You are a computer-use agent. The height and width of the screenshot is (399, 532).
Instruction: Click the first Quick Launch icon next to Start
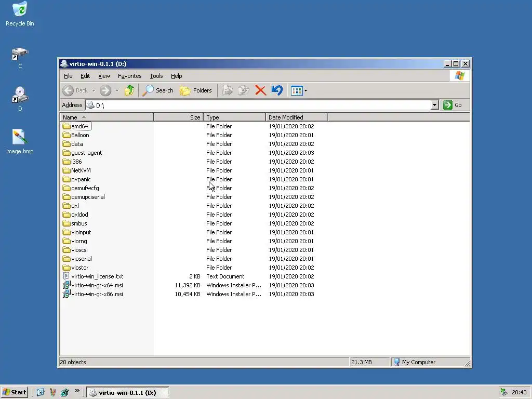click(x=41, y=392)
